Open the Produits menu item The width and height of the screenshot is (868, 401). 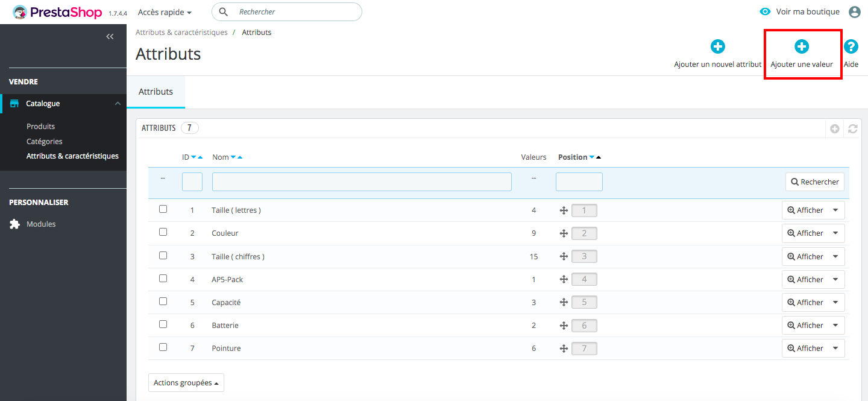click(40, 127)
